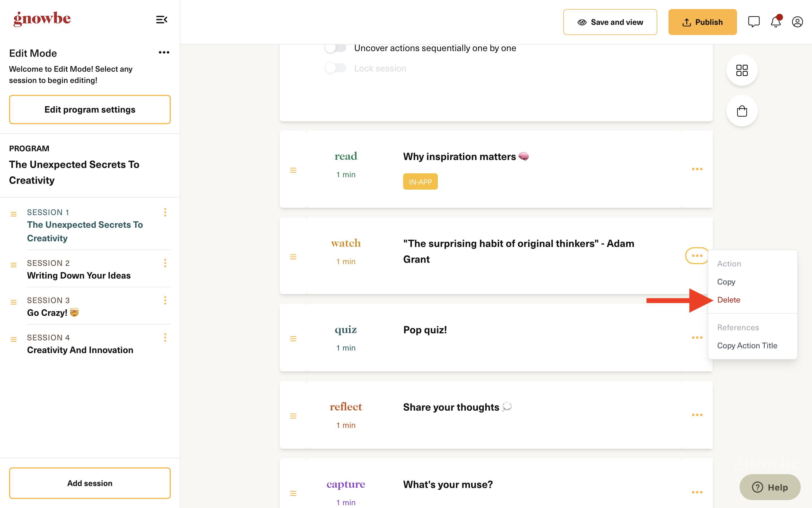The width and height of the screenshot is (812, 508).
Task: Collapse the sidebar with the menu icon
Action: (x=161, y=19)
